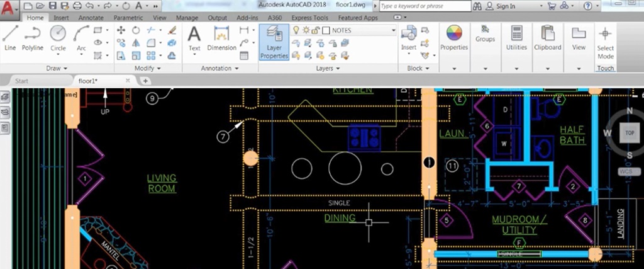The width and height of the screenshot is (644, 269).
Task: Toggle NOTES layer freeze sun icon
Action: (306, 30)
